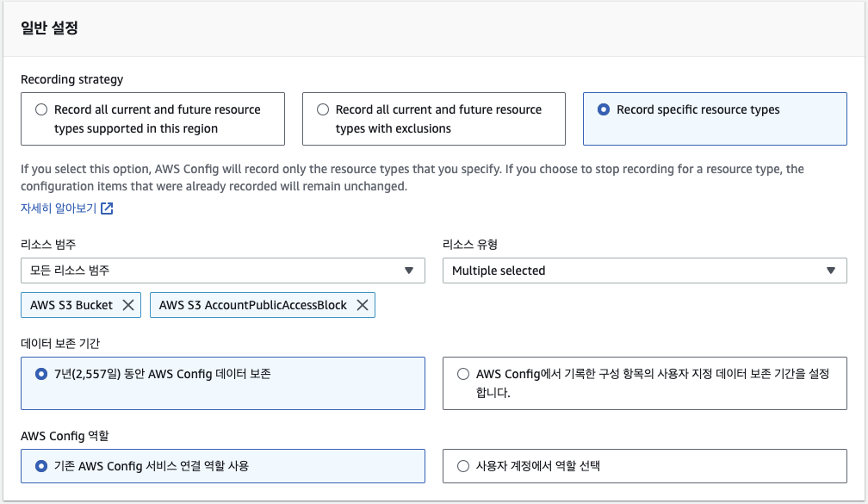Click the AWS S3 Bucket tag text
Viewport: 868px width, 504px height.
[x=71, y=305]
